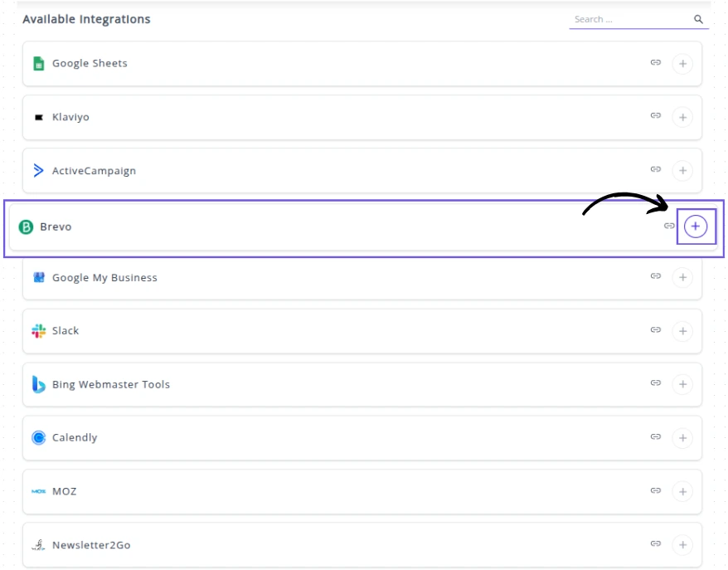Click the link icon beside Brevo
728x570 pixels.
(669, 226)
